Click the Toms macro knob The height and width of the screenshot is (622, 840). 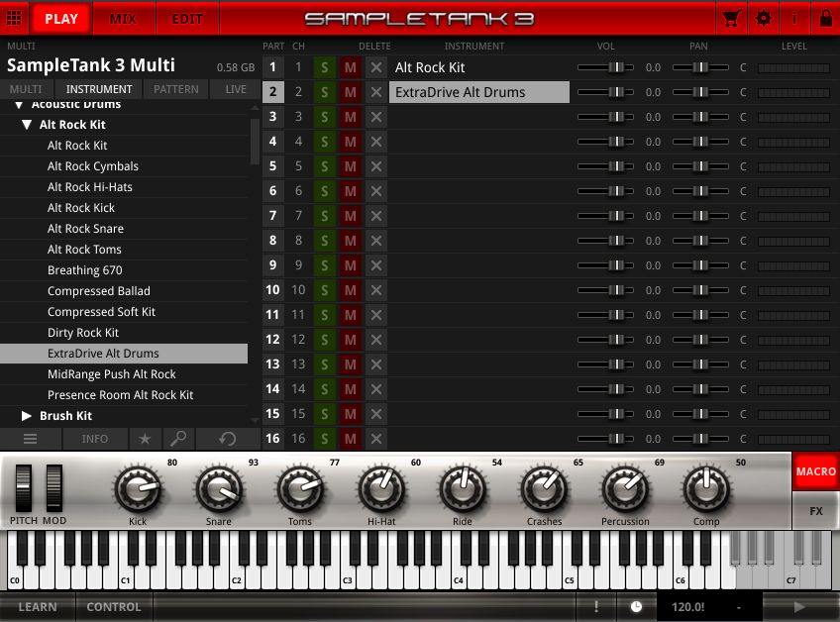click(x=300, y=488)
